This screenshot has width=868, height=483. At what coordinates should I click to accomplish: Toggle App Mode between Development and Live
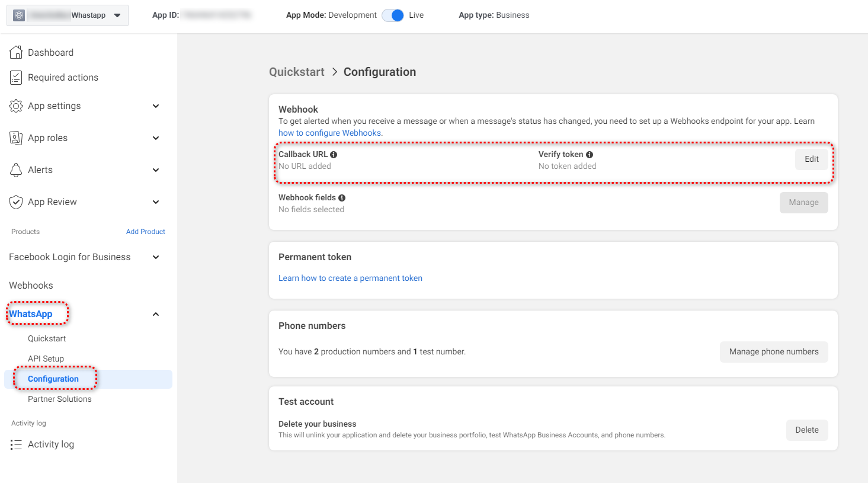393,15
